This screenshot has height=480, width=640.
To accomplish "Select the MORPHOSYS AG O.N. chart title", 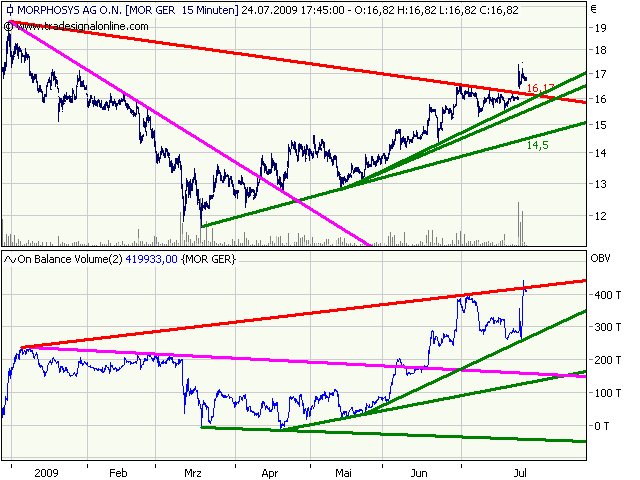I will pyautogui.click(x=69, y=10).
